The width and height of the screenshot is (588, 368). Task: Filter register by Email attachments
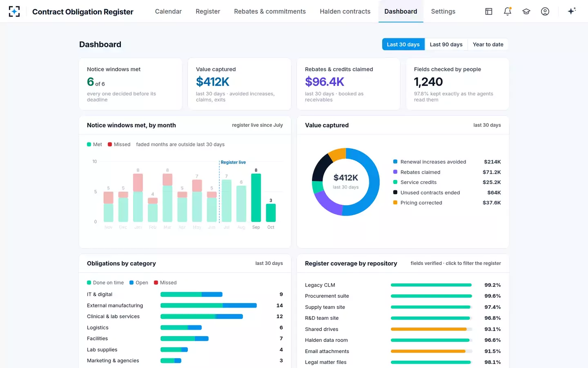tap(403, 351)
